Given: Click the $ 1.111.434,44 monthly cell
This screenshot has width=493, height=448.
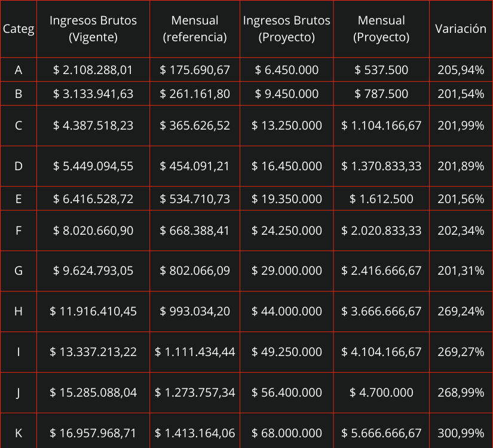Looking at the screenshot, I should tap(195, 352).
